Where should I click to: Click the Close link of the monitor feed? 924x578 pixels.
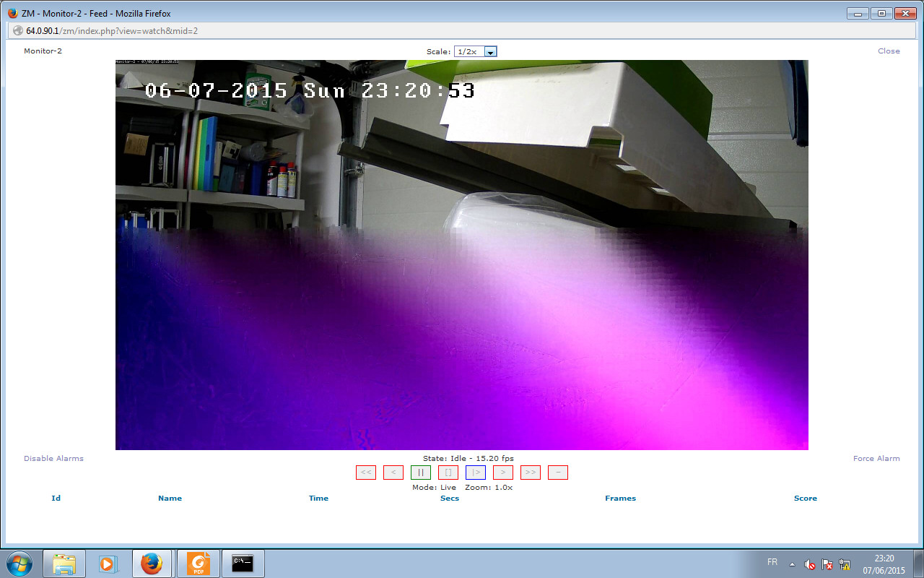pyautogui.click(x=889, y=51)
